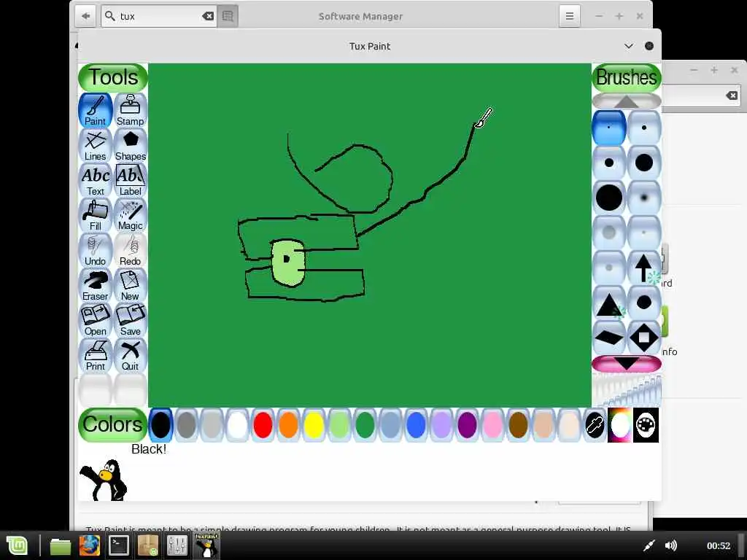This screenshot has height=560, width=747.
Task: Open the file manager folder icon
Action: point(61,546)
